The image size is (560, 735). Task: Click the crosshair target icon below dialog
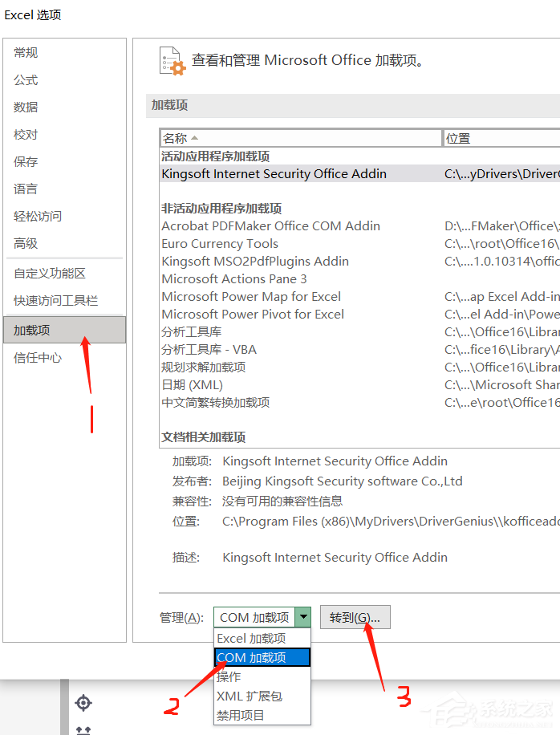click(83, 703)
